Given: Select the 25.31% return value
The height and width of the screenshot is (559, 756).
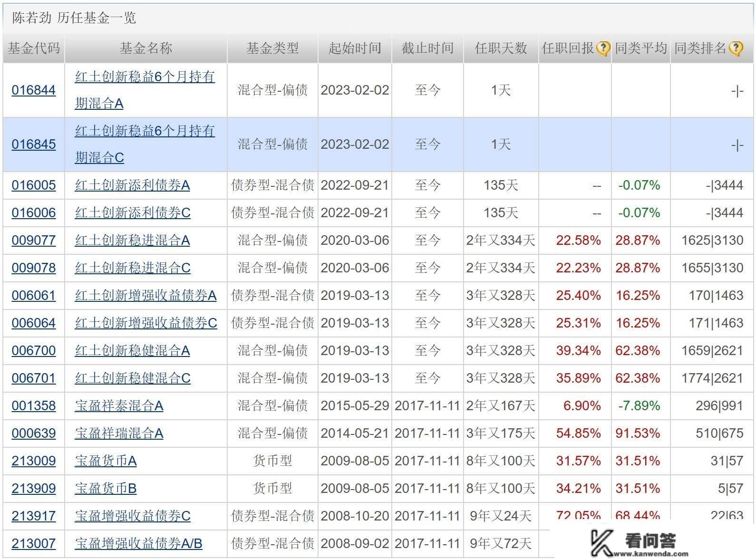Looking at the screenshot, I should pos(579,323).
